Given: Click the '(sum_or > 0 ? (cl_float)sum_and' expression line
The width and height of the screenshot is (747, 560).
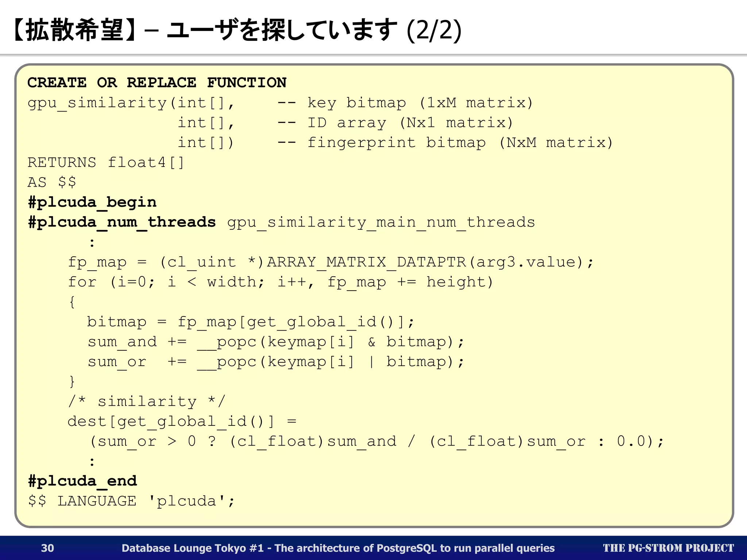Looking at the screenshot, I should [377, 442].
